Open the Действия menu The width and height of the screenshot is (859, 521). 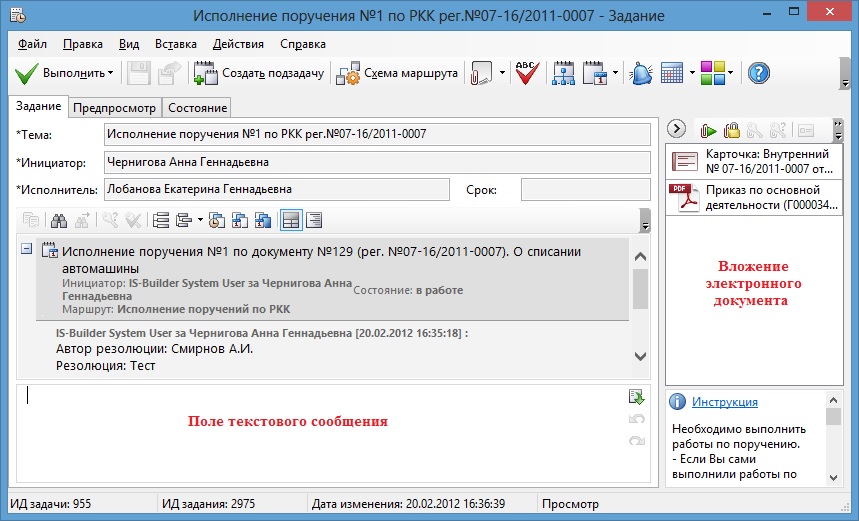[238, 44]
